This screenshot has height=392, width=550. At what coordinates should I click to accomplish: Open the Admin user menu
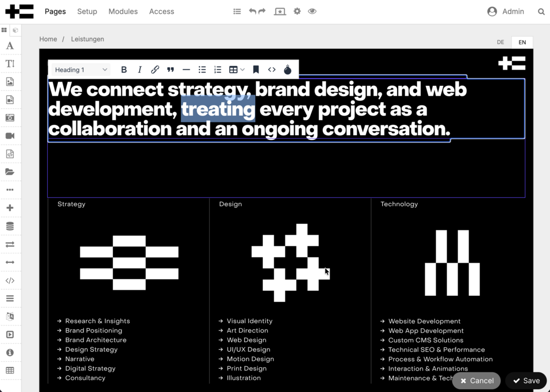coord(505,12)
